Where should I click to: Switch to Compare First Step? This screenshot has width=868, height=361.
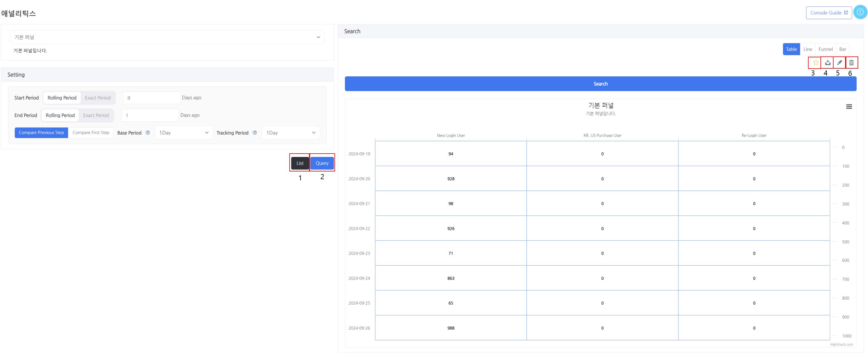(x=91, y=133)
